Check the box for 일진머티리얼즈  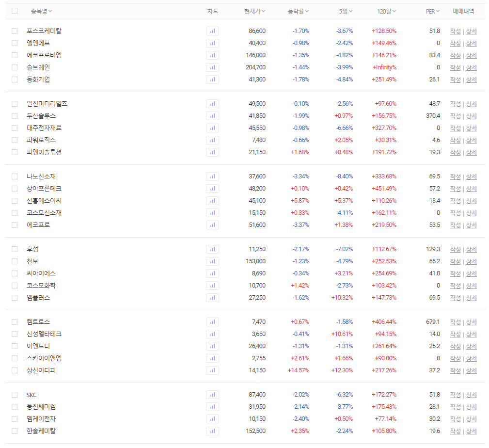[15, 104]
